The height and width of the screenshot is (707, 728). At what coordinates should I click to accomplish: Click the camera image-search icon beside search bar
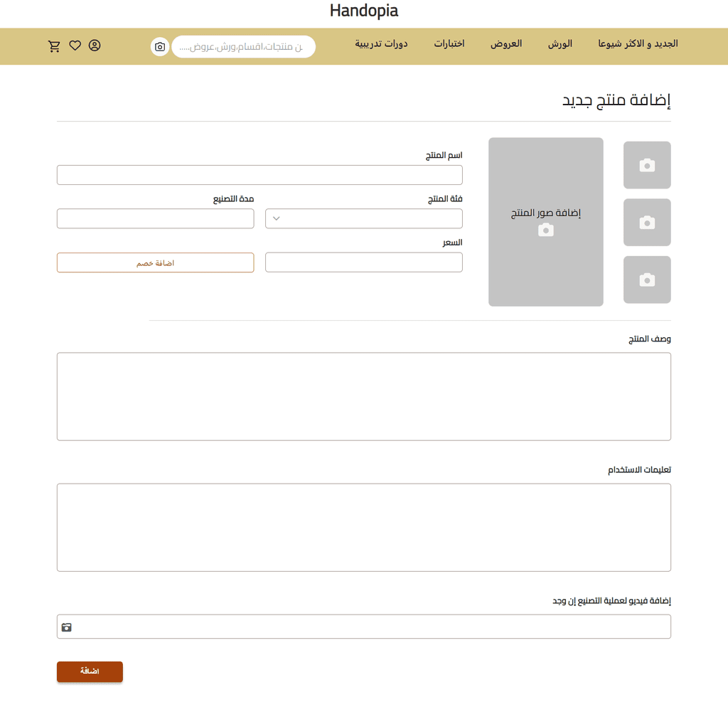[x=160, y=47]
